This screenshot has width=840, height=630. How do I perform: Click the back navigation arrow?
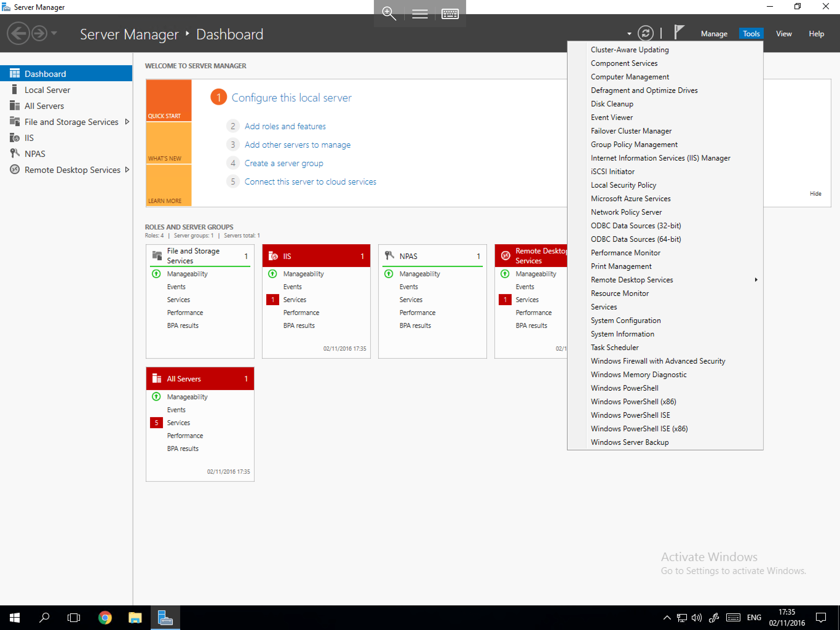(18, 34)
